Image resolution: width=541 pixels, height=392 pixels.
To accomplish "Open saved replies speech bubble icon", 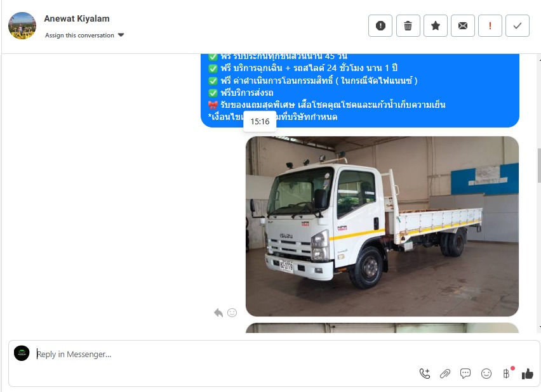I will point(465,374).
